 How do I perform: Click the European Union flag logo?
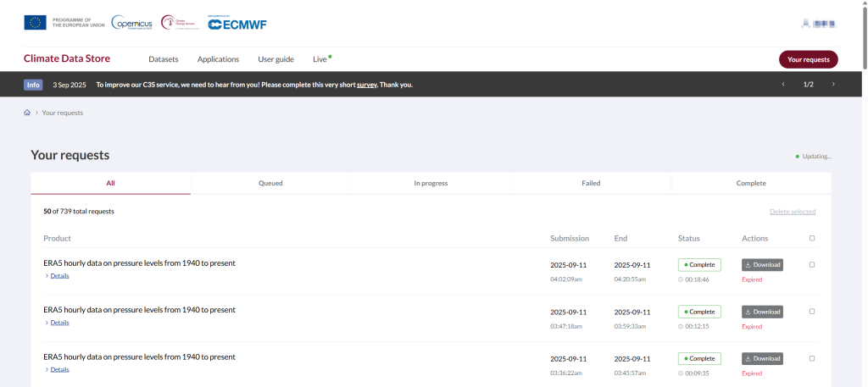(x=35, y=23)
